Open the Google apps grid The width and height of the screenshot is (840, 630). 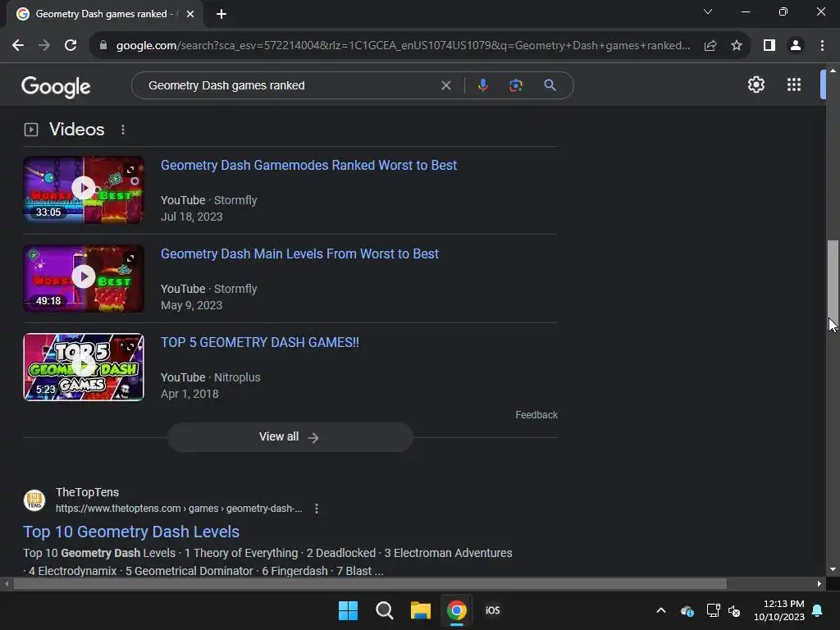pos(794,84)
